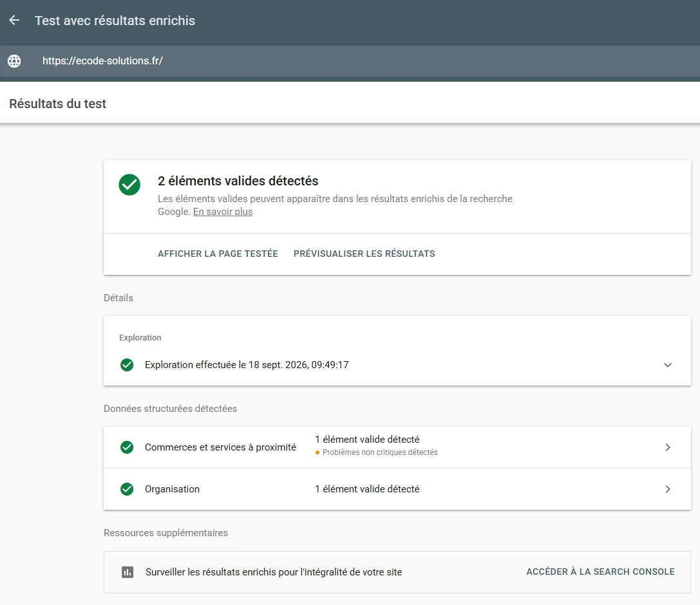
Task: Click the green check icon in the Exploration row
Action: [127, 365]
